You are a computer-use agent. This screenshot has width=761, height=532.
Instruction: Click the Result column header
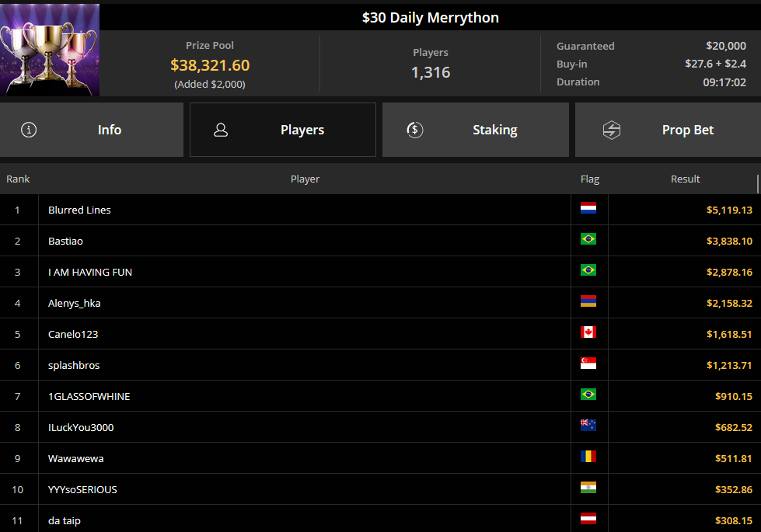(686, 179)
